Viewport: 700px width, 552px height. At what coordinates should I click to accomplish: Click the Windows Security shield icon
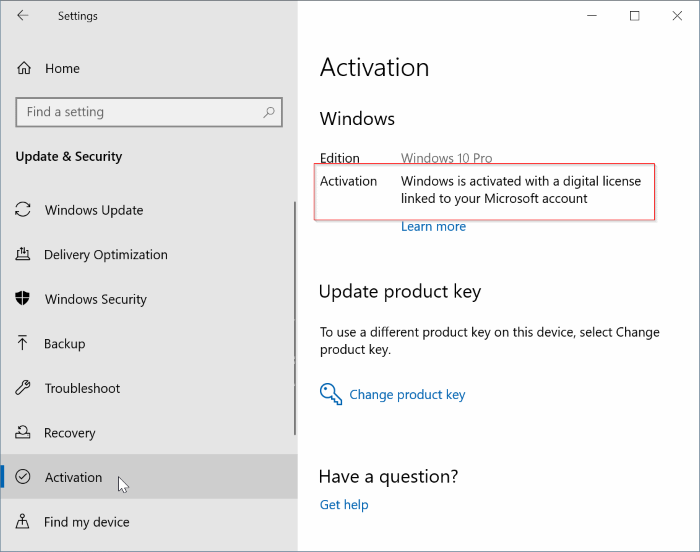pyautogui.click(x=23, y=298)
